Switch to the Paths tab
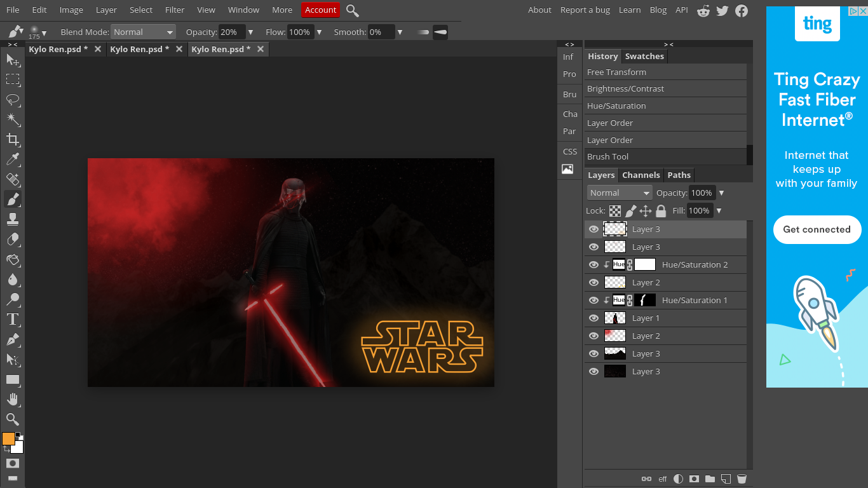868x488 pixels. 679,175
